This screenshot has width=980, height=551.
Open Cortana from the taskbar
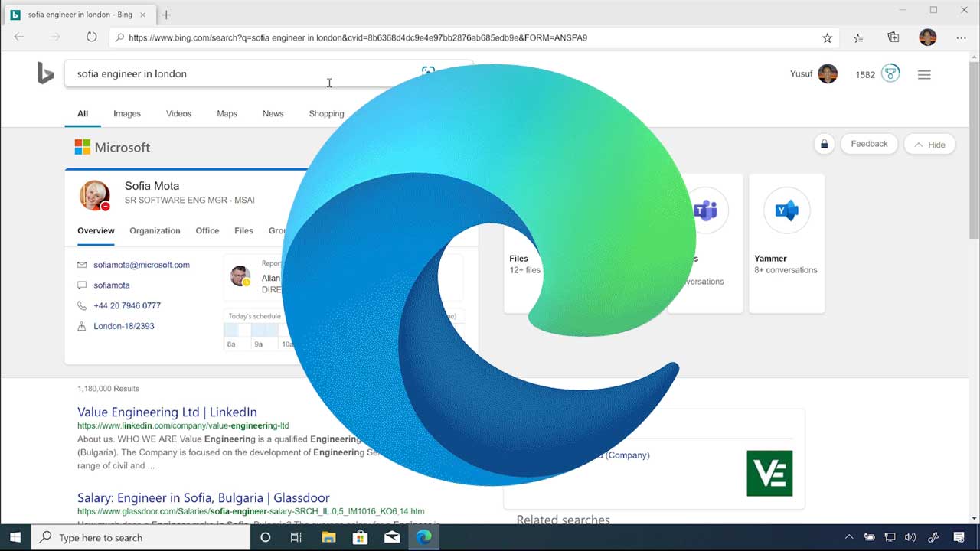point(265,537)
